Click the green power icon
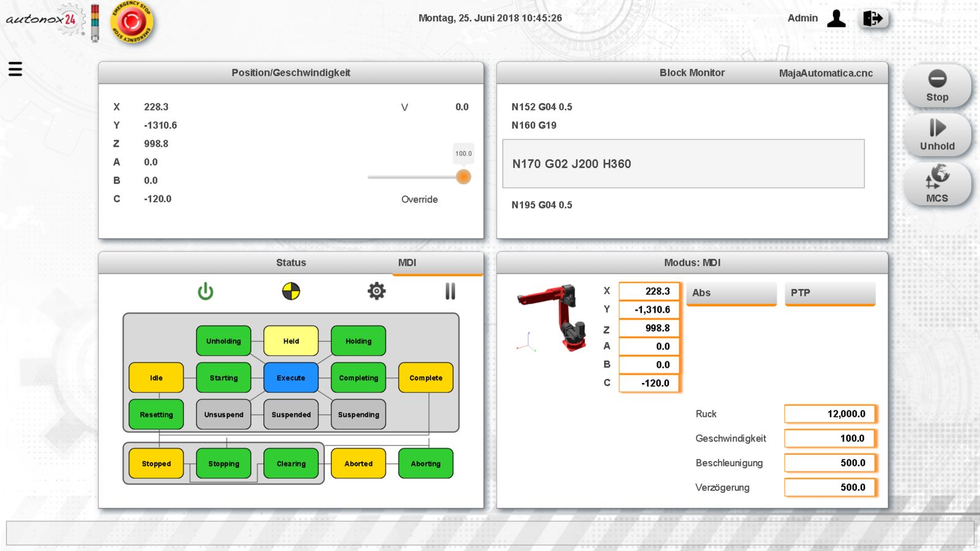The image size is (980, 551). pyautogui.click(x=205, y=291)
